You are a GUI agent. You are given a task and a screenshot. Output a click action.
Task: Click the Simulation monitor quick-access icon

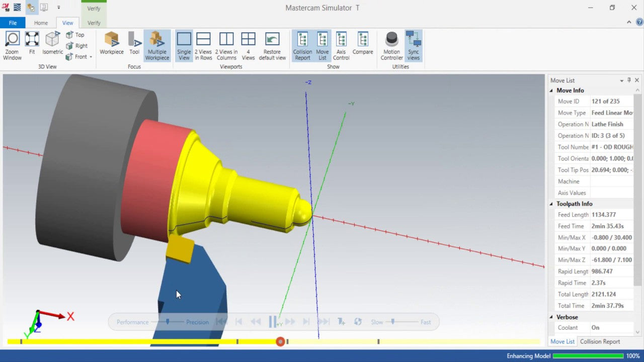pos(44,8)
